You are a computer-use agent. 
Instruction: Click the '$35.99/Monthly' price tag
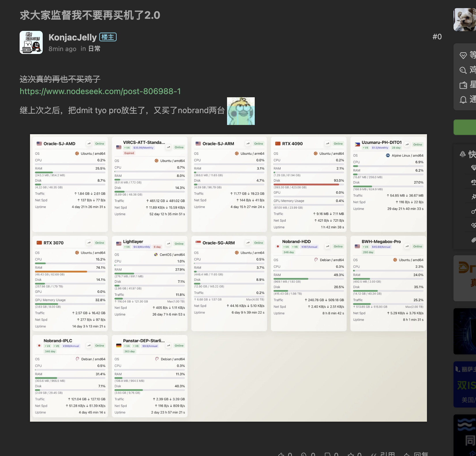[x=143, y=148]
